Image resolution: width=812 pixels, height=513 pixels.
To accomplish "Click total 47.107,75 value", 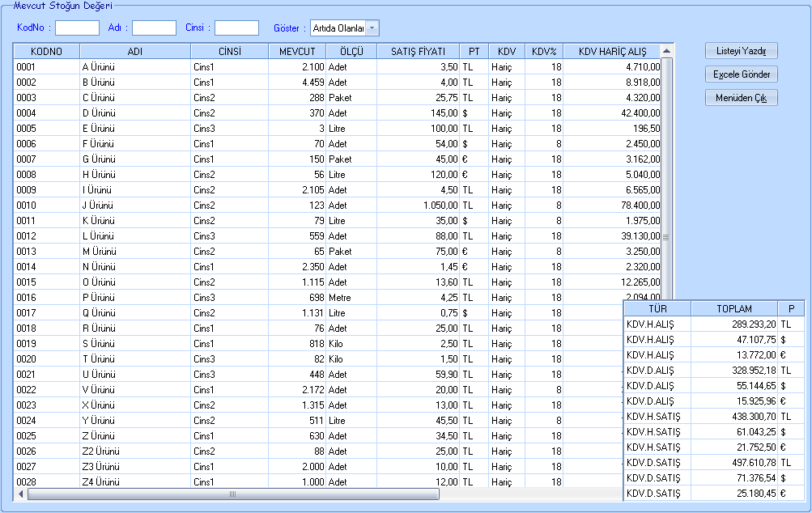I will pos(757,340).
